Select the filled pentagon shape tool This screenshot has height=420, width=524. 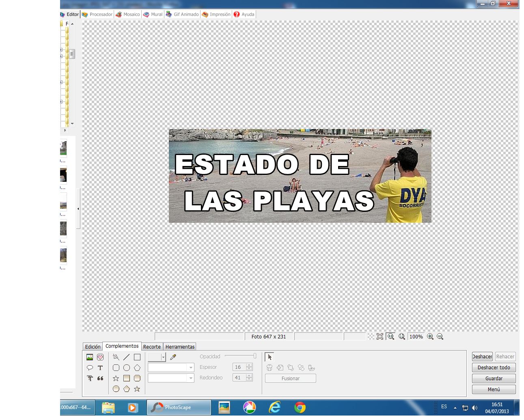pyautogui.click(x=127, y=389)
